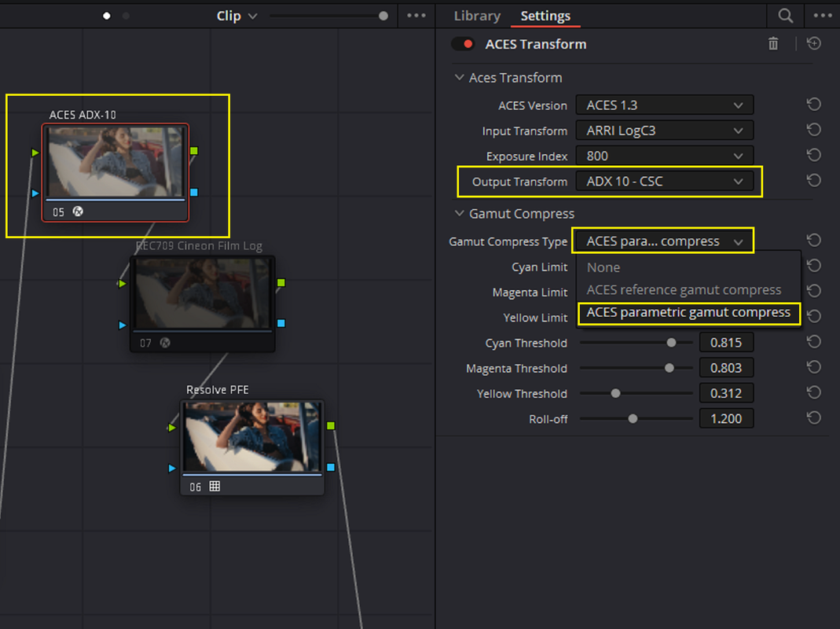Click the Resolve PFE node label
The height and width of the screenshot is (629, 840).
tap(218, 390)
